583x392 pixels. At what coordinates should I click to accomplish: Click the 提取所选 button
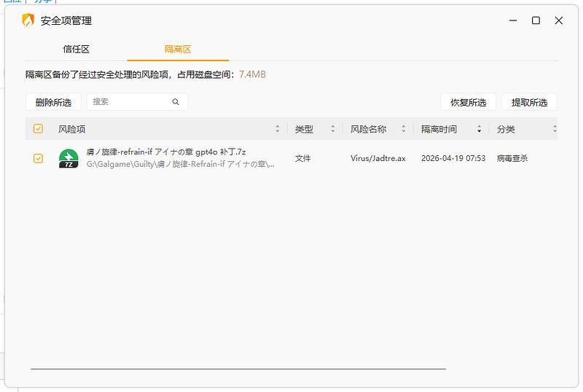[529, 102]
